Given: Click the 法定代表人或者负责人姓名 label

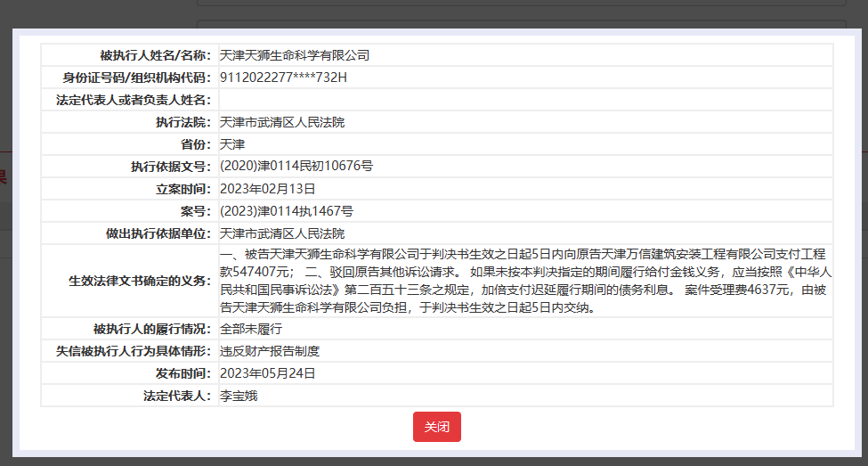Looking at the screenshot, I should (x=134, y=100).
